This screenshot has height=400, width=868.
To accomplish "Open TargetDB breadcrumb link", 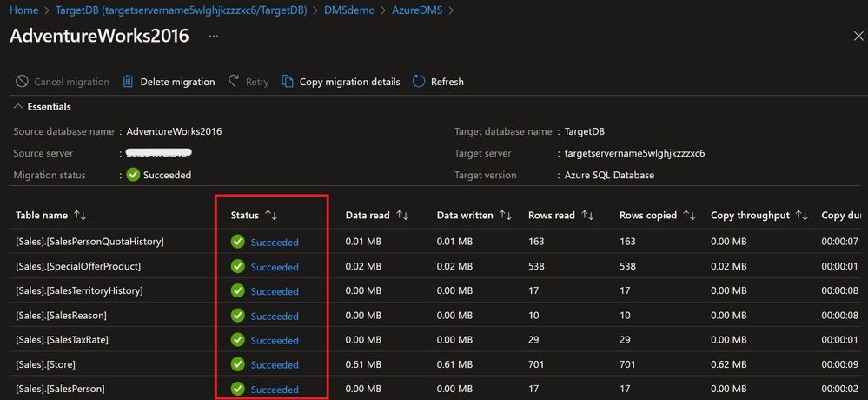I will [181, 10].
